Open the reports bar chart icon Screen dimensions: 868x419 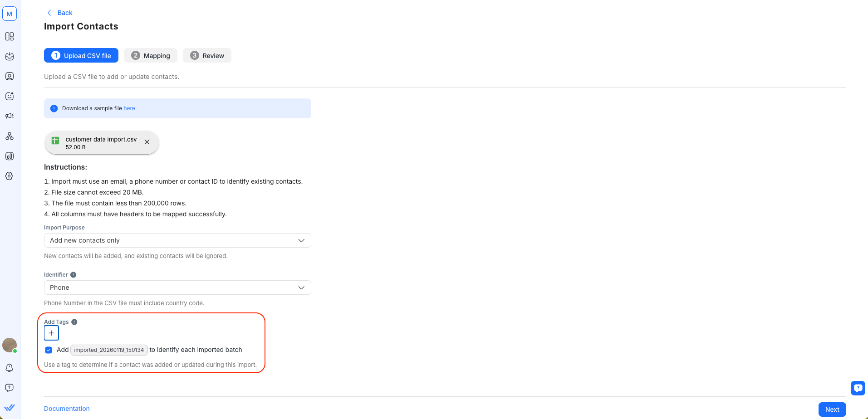point(10,156)
